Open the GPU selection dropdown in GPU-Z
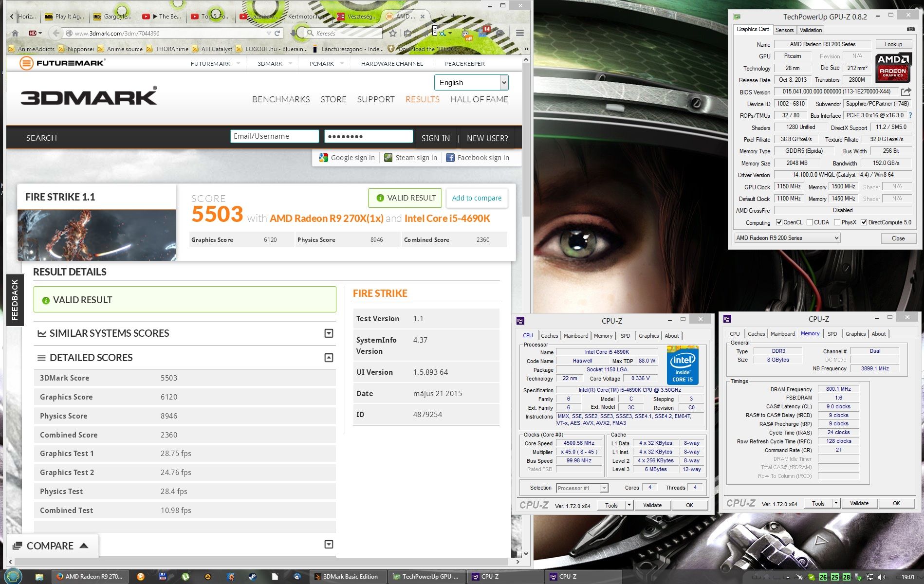 787,238
